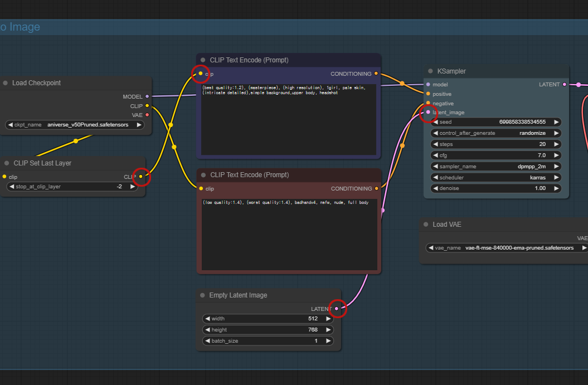Image resolution: width=588 pixels, height=385 pixels.
Task: Collapse the KSampler node using its title dot
Action: pyautogui.click(x=430, y=71)
